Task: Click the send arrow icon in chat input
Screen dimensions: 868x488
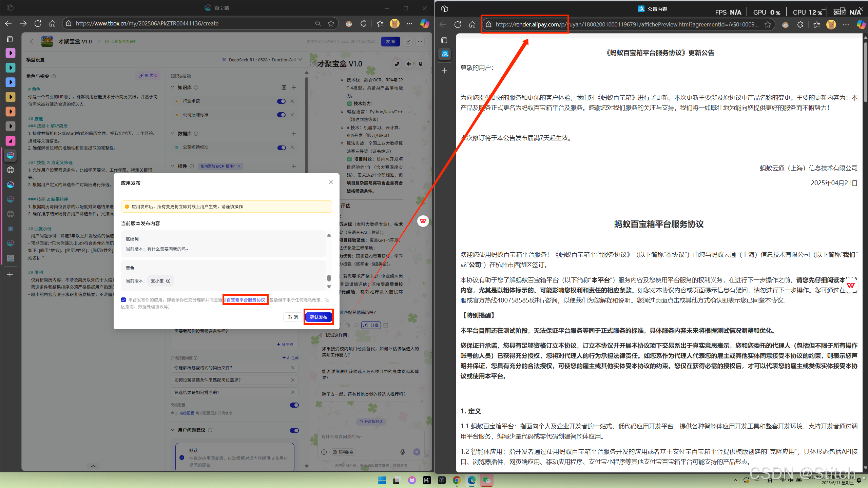Action: pos(417,452)
